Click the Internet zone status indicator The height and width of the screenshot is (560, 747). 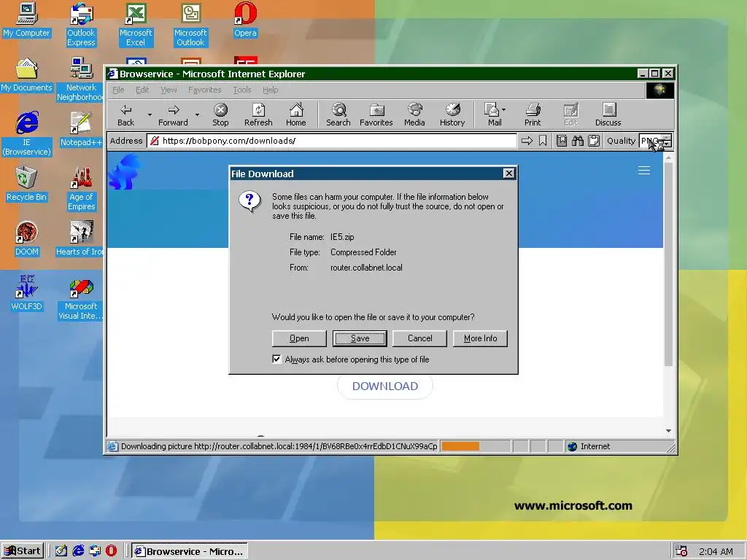589,446
